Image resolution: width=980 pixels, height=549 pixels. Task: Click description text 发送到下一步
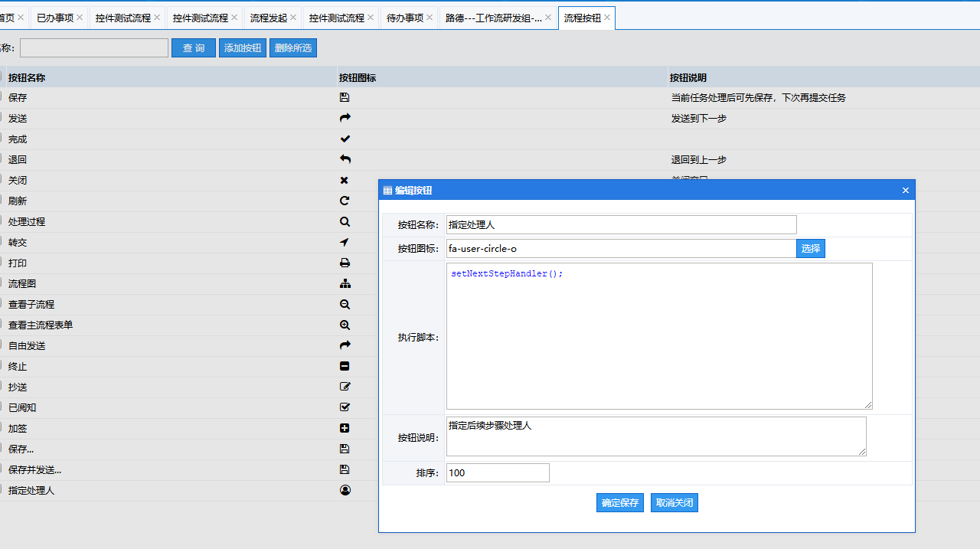pyautogui.click(x=699, y=119)
